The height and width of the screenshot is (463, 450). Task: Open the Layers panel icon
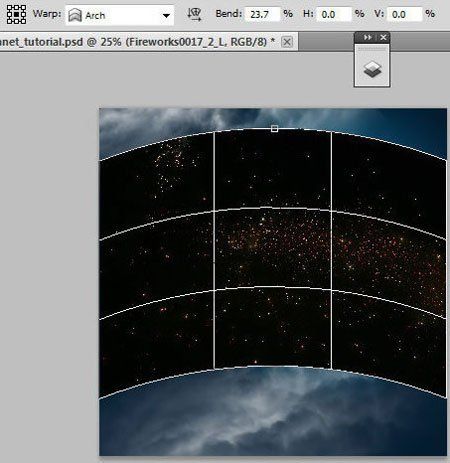[x=372, y=70]
